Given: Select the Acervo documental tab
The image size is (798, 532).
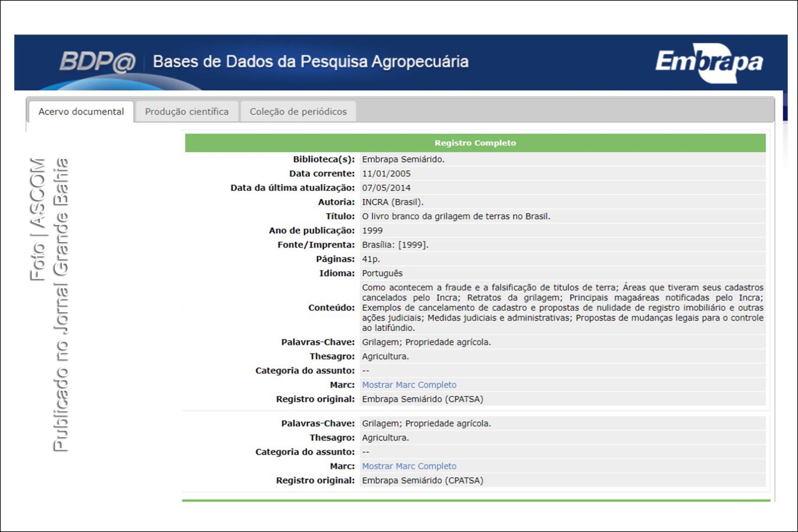Looking at the screenshot, I should [81, 112].
